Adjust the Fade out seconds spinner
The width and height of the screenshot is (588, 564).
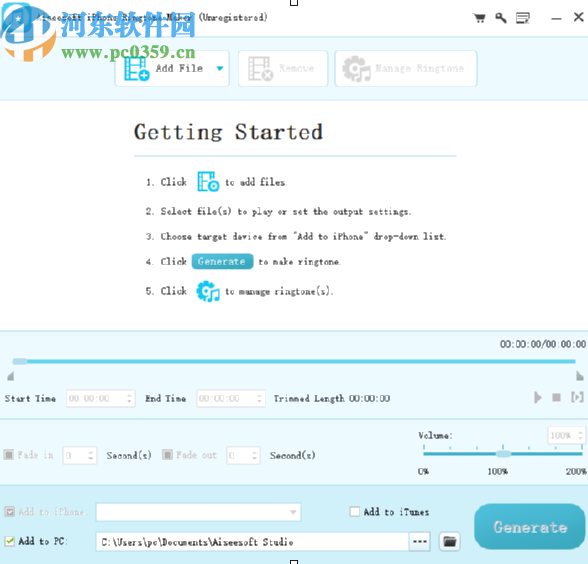[x=254, y=456]
